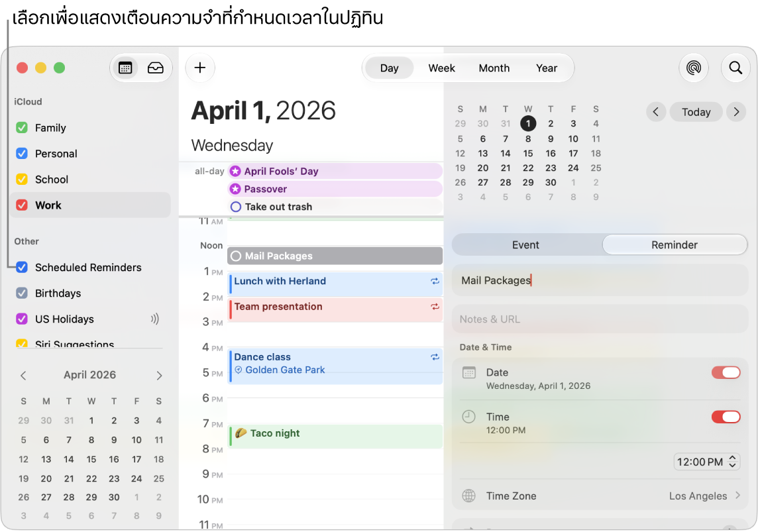This screenshot has width=758, height=532.
Task: Switch to Week view
Action: point(441,68)
